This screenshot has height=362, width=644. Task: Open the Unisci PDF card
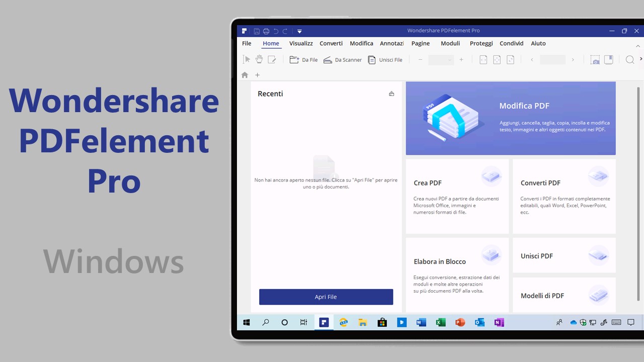pyautogui.click(x=564, y=255)
